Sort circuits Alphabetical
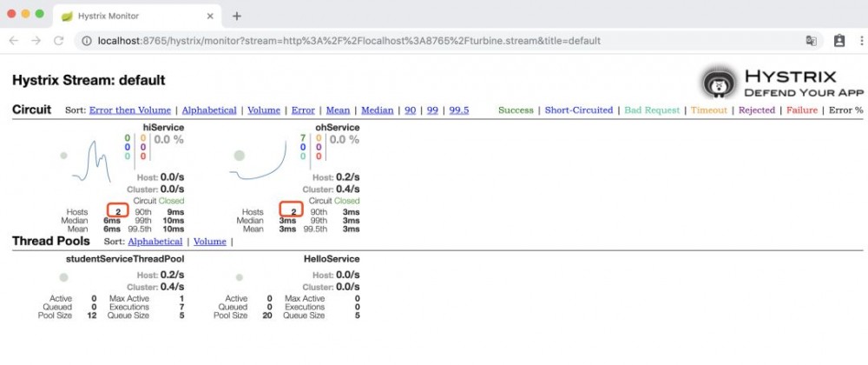This screenshot has width=868, height=365. [x=209, y=110]
